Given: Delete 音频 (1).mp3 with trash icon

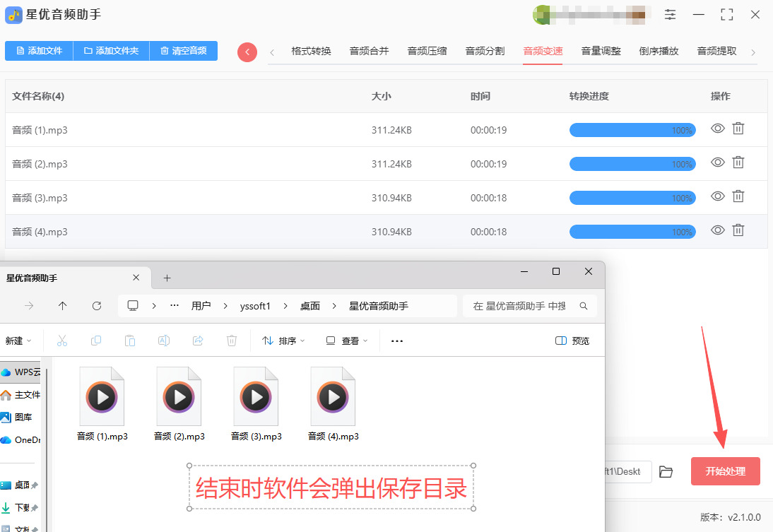Looking at the screenshot, I should tap(738, 129).
